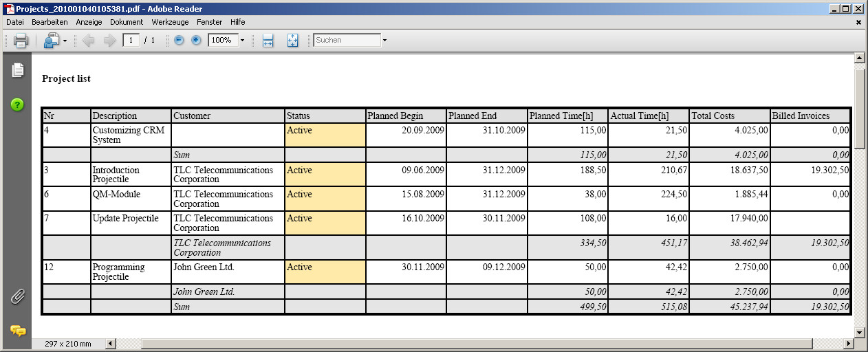Open the Pages panel in sidebar

(18, 70)
